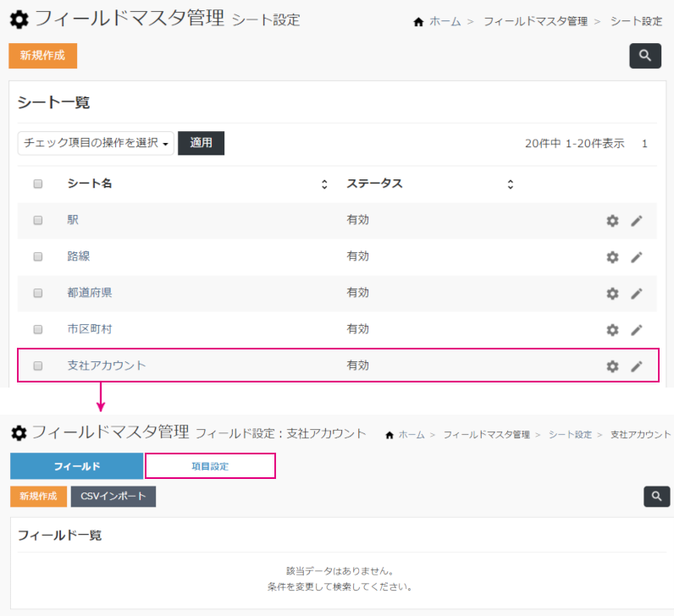Sort by ステータス column arrows
Viewport: 674px width, 616px height.
(510, 184)
